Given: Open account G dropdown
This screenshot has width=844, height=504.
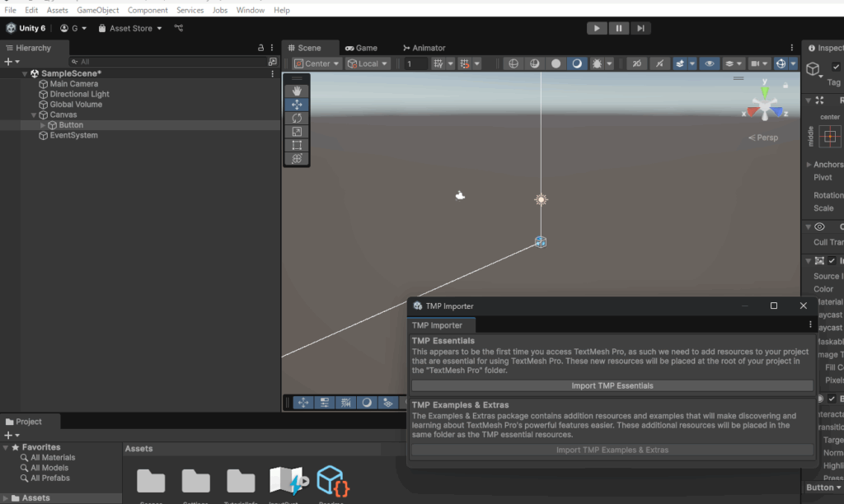Looking at the screenshot, I should point(73,28).
